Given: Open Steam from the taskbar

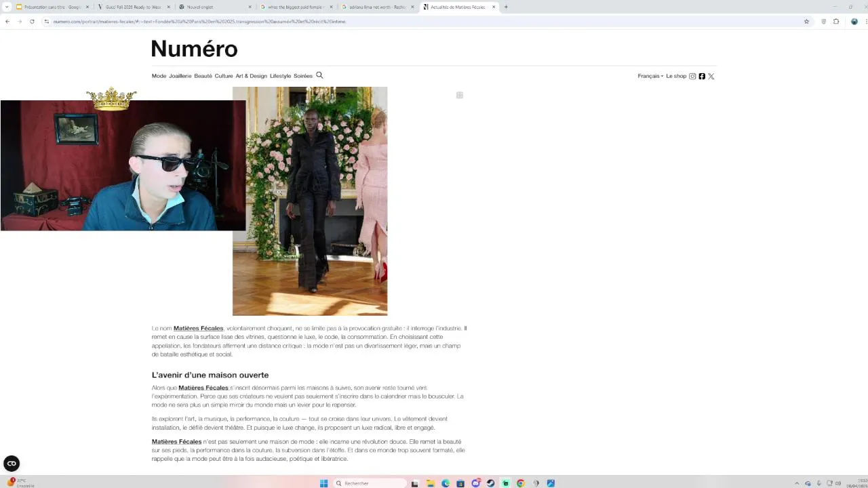Looking at the screenshot, I should tap(490, 483).
